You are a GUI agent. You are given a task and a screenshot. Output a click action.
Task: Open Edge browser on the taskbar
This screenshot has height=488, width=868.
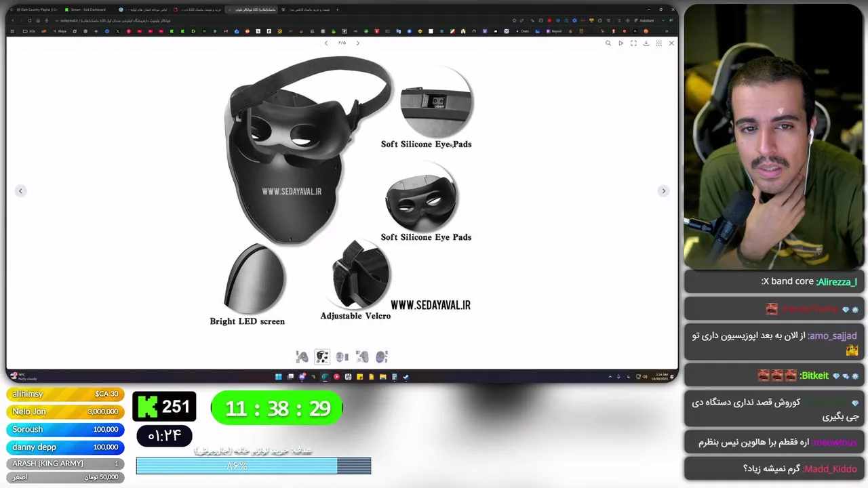tap(325, 377)
